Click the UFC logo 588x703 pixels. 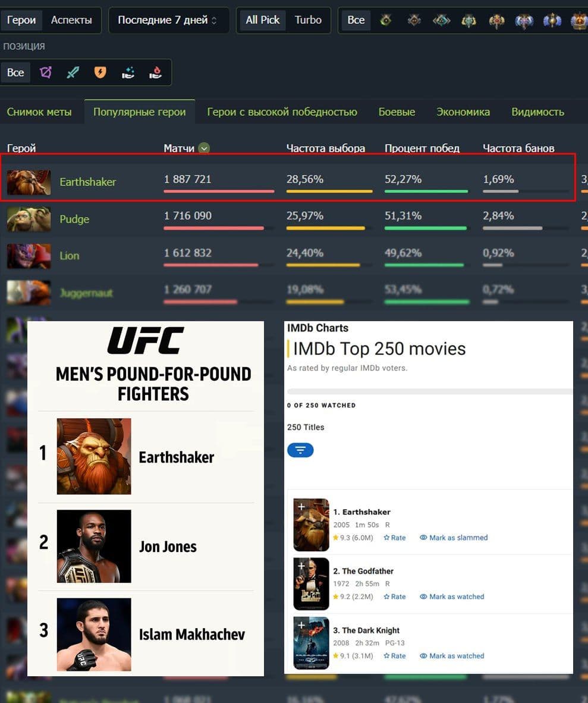coord(146,340)
